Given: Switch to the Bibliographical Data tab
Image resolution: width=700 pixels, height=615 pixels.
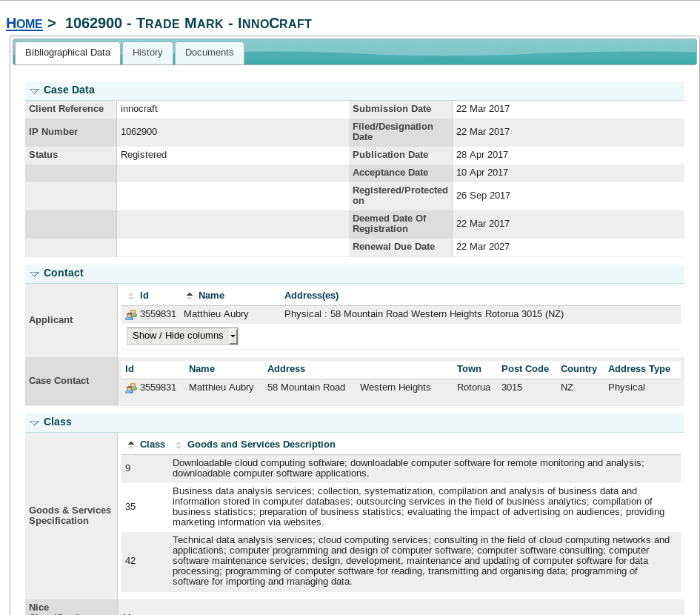Looking at the screenshot, I should [x=68, y=53].
